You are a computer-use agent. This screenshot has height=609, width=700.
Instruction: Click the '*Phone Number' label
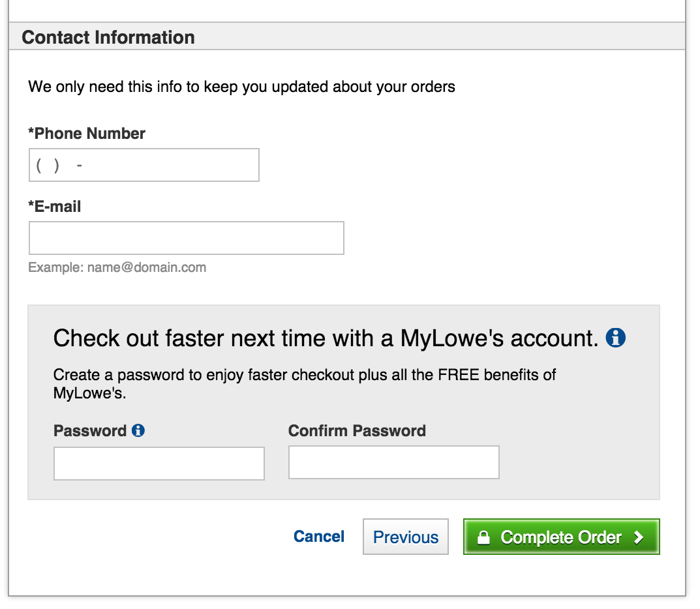(87, 134)
